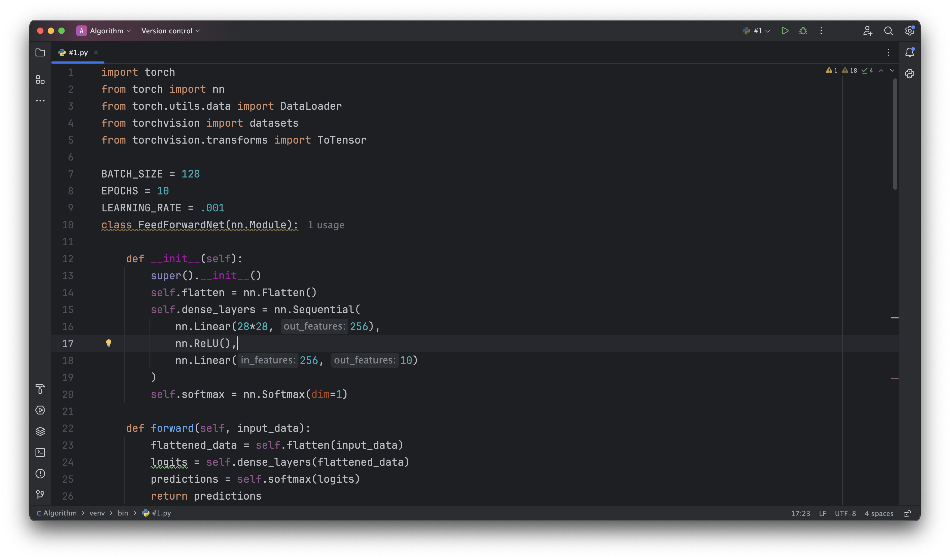950x560 pixels.
Task: Click the #1.py breadcrumb
Action: (x=157, y=513)
